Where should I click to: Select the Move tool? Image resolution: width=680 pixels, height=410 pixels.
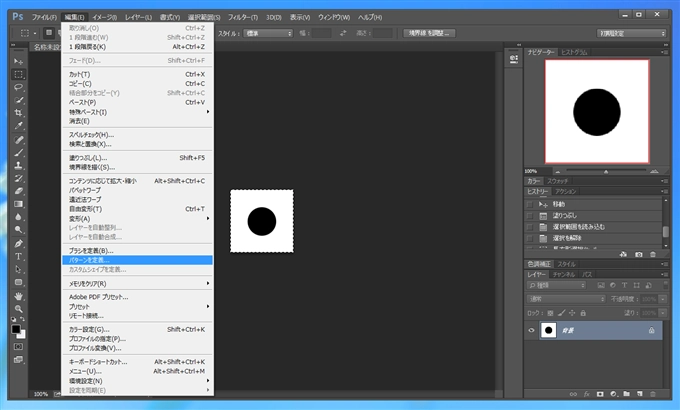tap(18, 61)
